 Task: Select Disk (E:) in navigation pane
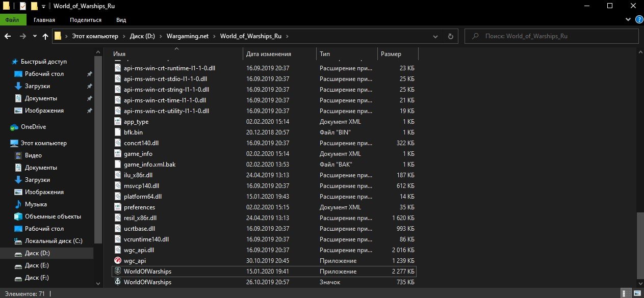(37, 265)
